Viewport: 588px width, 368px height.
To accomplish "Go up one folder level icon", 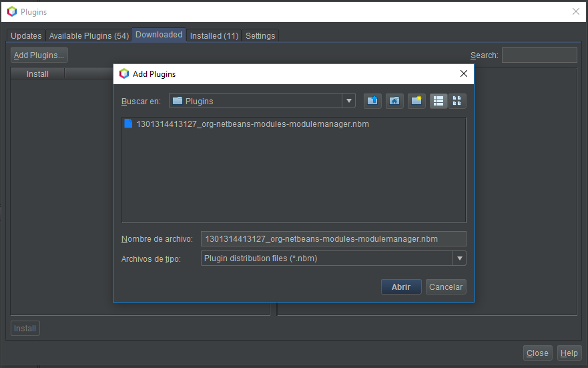I will [372, 101].
